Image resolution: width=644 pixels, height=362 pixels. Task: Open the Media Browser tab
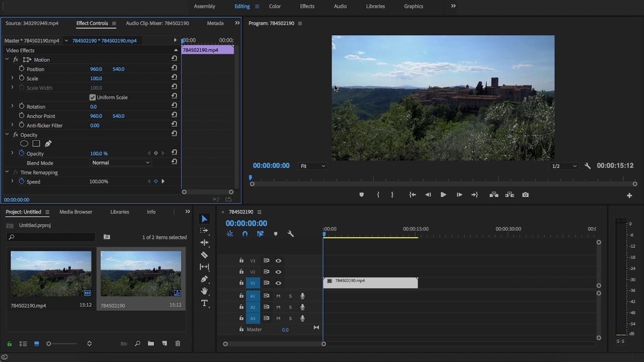click(x=76, y=212)
